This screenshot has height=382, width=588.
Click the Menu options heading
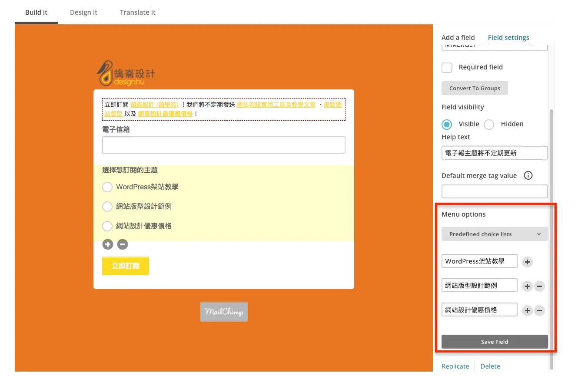point(464,214)
